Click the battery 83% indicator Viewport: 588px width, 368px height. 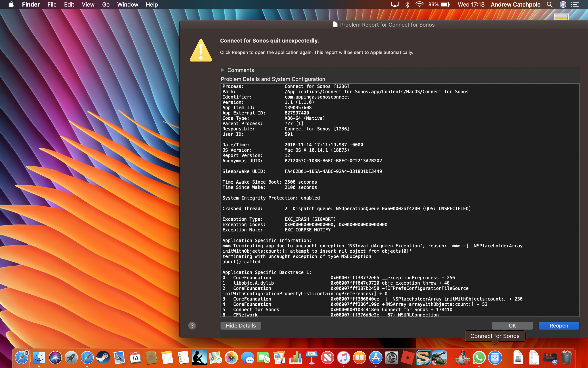pyautogui.click(x=439, y=4)
